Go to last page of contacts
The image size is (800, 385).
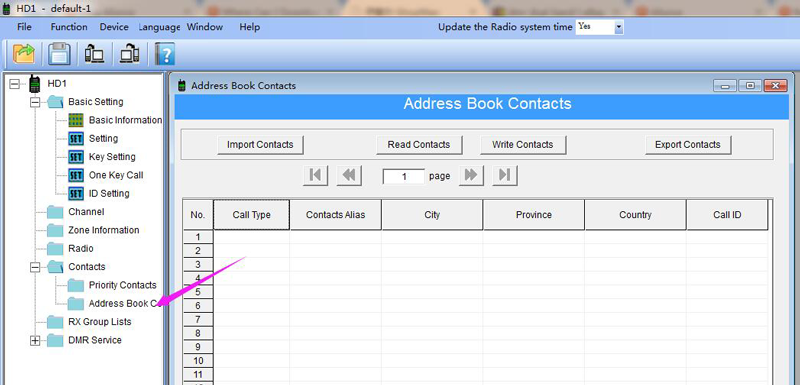pos(505,175)
